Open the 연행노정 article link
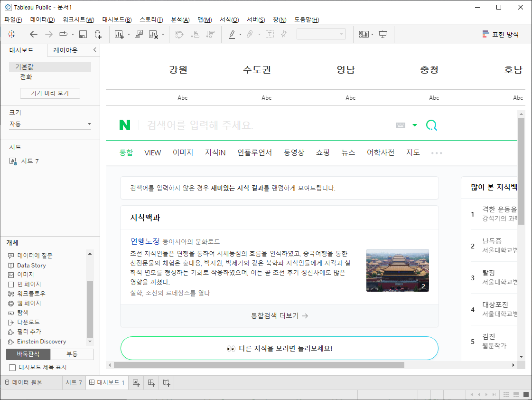 pos(145,241)
